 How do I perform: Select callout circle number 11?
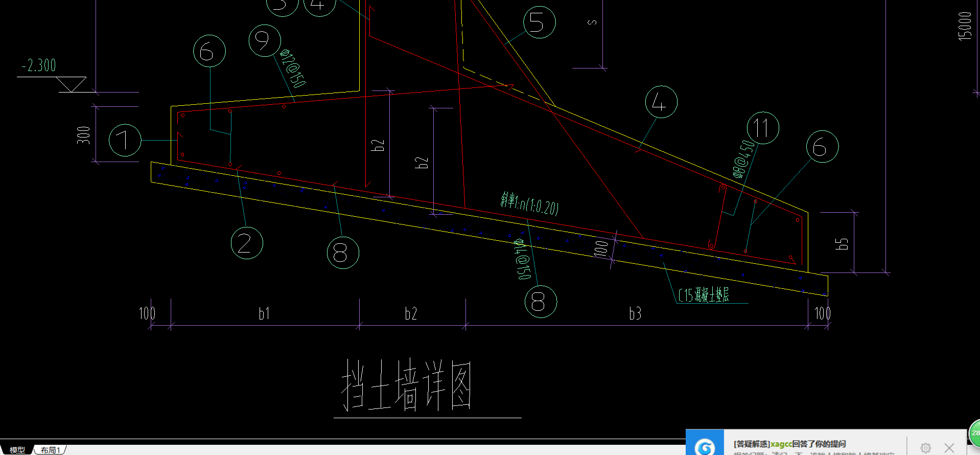coord(763,128)
